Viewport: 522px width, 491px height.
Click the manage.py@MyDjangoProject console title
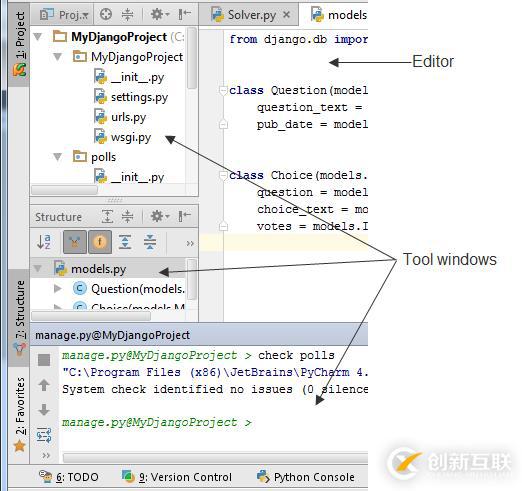112,335
